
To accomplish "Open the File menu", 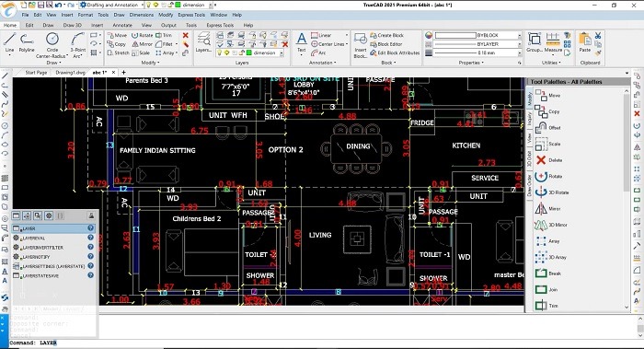I will [x=25, y=15].
